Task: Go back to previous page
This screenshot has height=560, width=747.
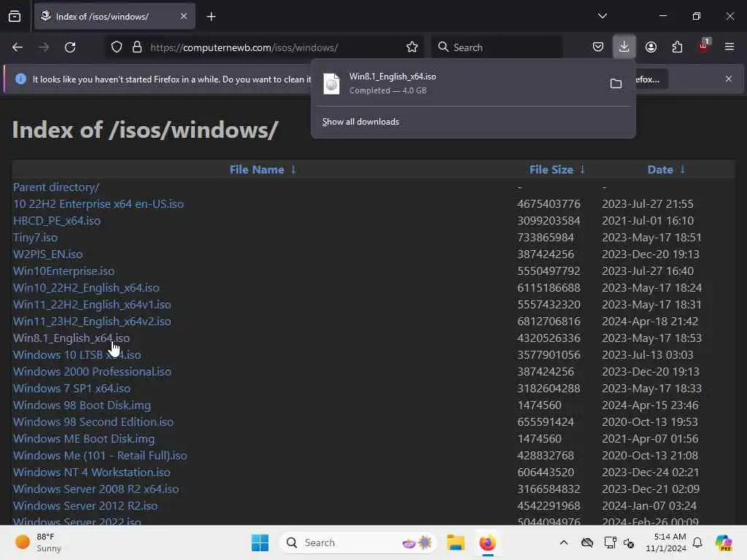Action: [x=18, y=47]
